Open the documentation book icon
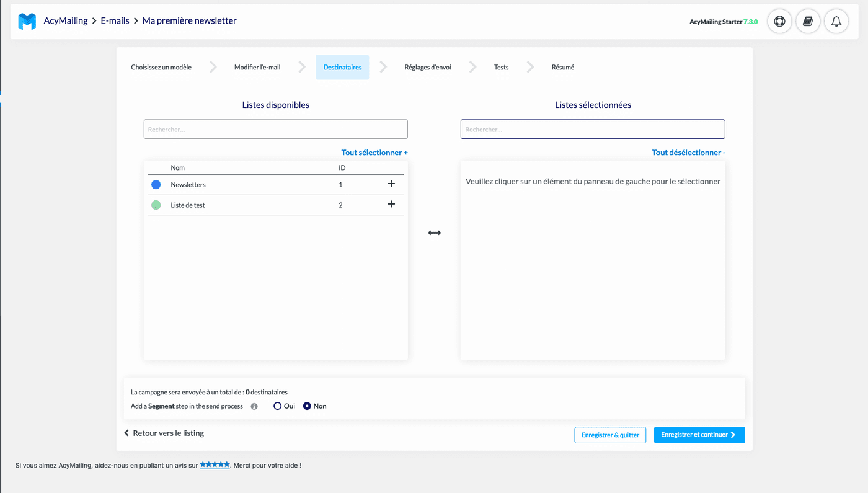Viewport: 868px width, 493px height. point(807,20)
